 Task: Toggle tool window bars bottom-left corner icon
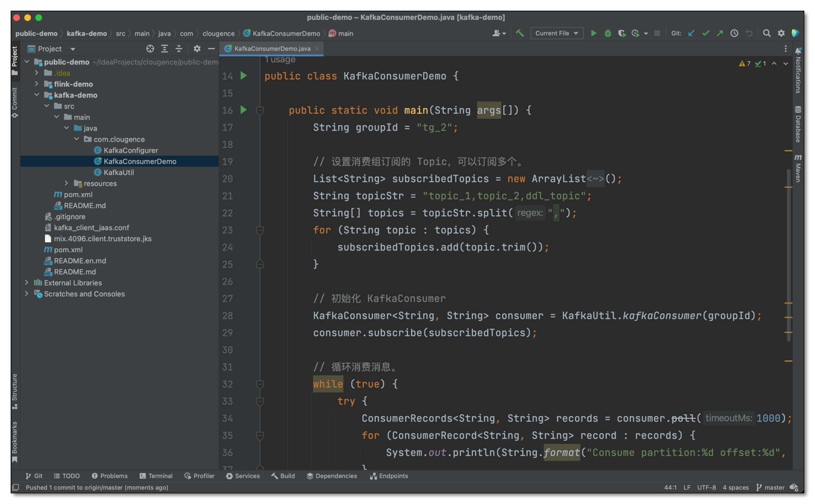[16, 487]
